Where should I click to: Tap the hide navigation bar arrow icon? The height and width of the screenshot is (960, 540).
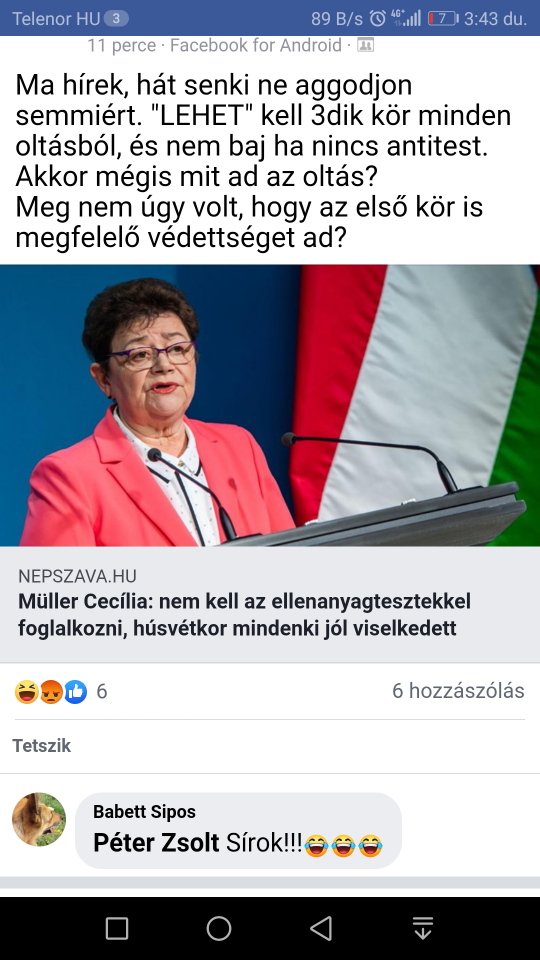coord(422,928)
